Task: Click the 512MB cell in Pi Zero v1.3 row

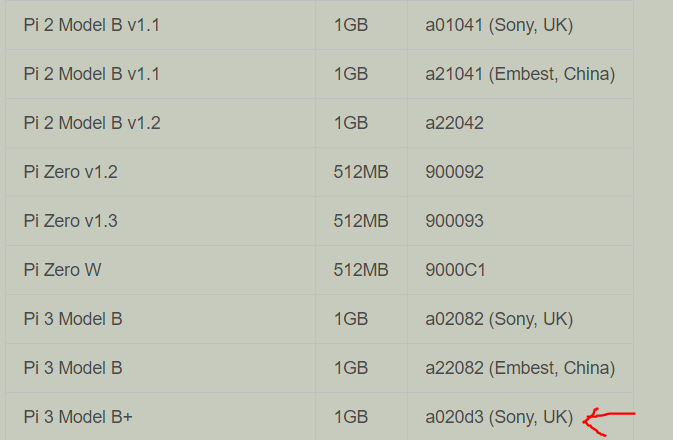Action: point(361,221)
